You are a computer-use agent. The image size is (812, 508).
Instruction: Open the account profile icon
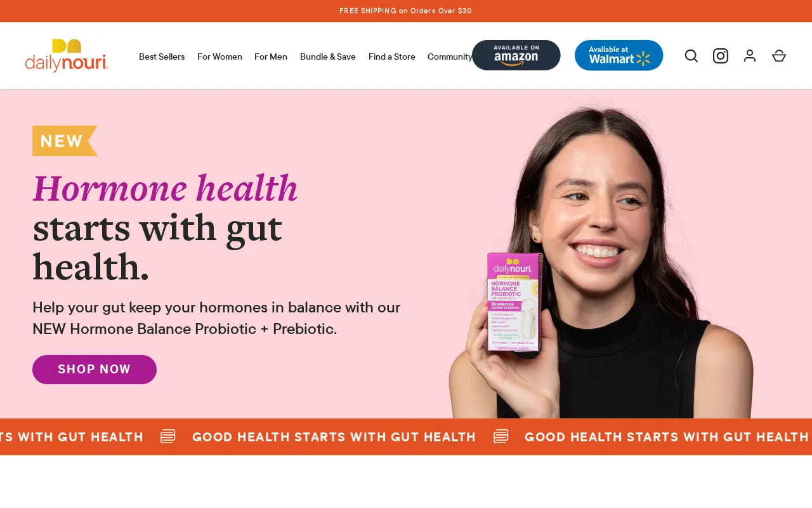coord(750,56)
